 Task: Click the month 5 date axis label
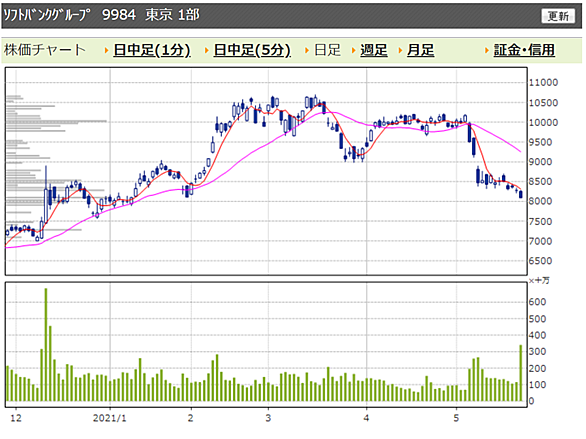(x=456, y=418)
